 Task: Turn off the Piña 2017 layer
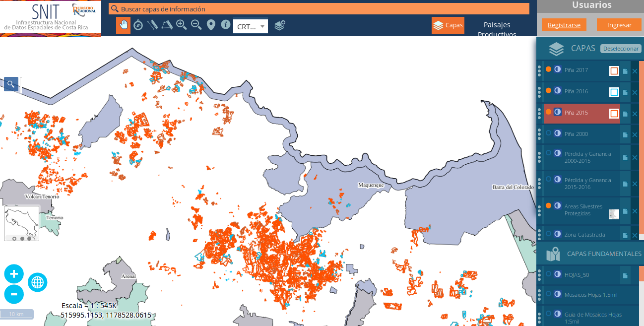548,69
